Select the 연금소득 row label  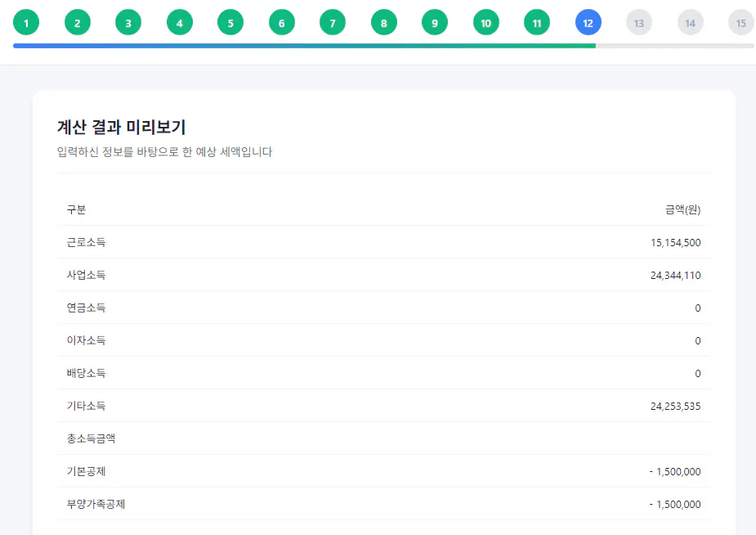click(86, 308)
